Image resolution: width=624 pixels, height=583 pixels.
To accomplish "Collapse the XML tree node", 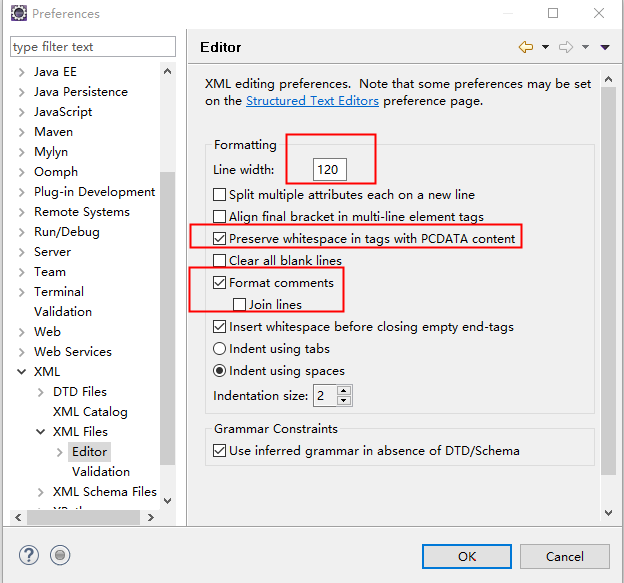I will (22, 372).
